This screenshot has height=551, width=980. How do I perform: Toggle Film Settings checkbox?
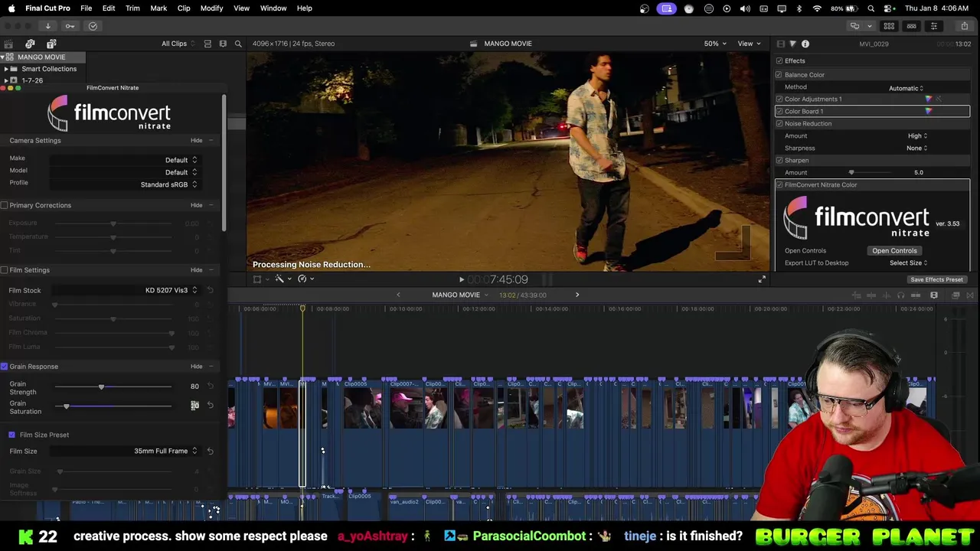pyautogui.click(x=5, y=270)
